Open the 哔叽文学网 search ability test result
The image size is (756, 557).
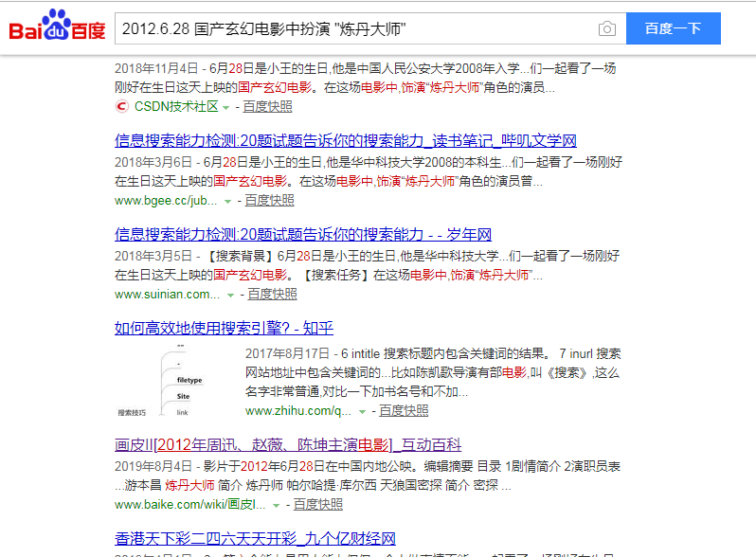[346, 140]
